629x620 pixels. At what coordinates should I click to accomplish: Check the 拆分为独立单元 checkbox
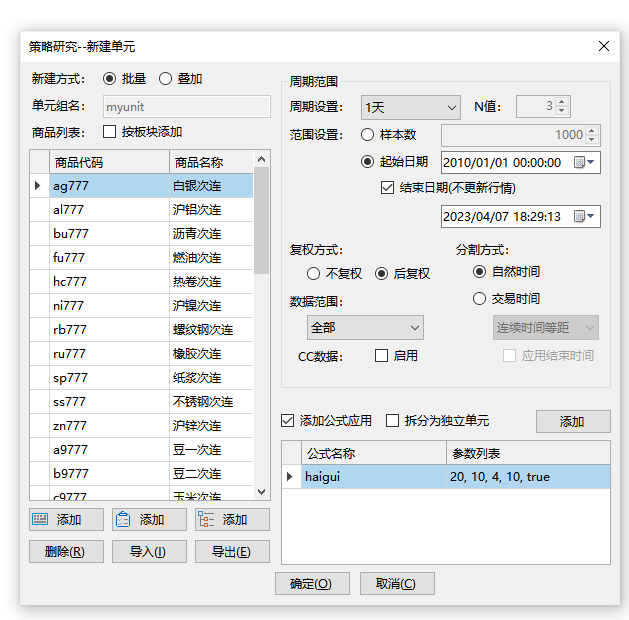click(x=393, y=421)
